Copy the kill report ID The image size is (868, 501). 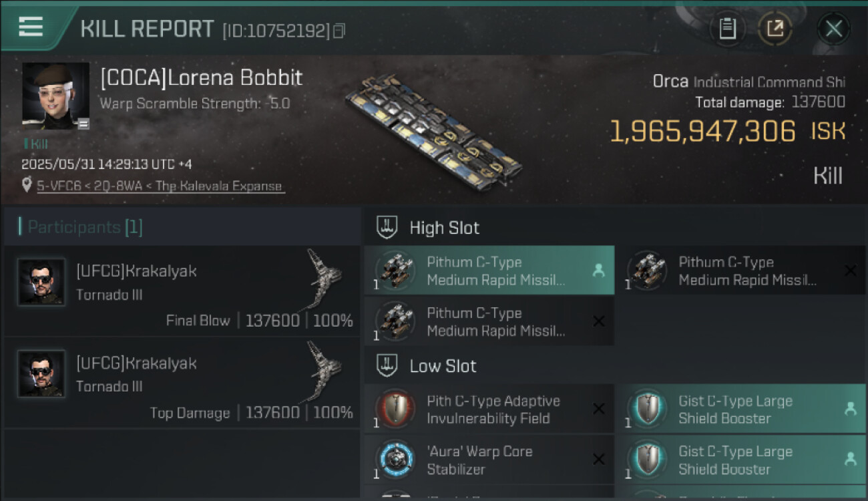pos(339,31)
